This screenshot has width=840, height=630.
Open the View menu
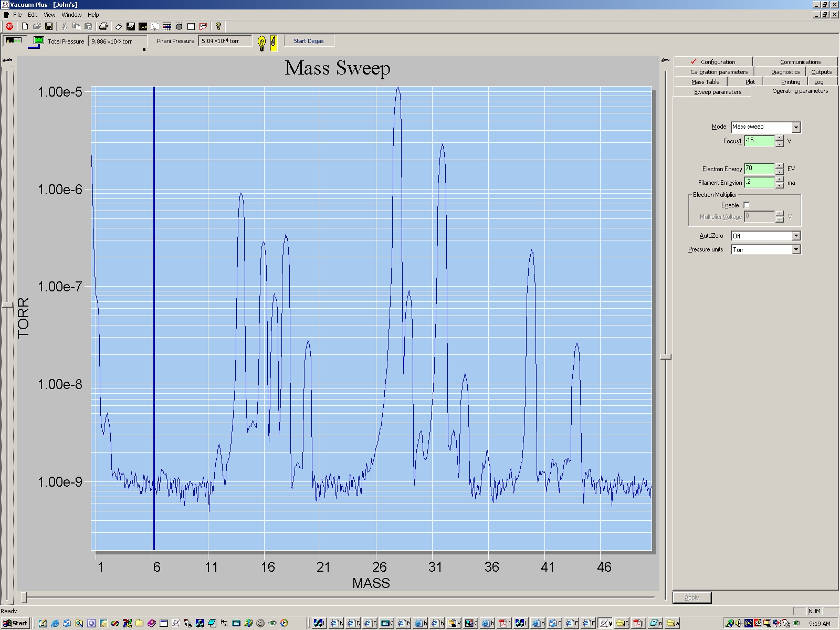49,15
